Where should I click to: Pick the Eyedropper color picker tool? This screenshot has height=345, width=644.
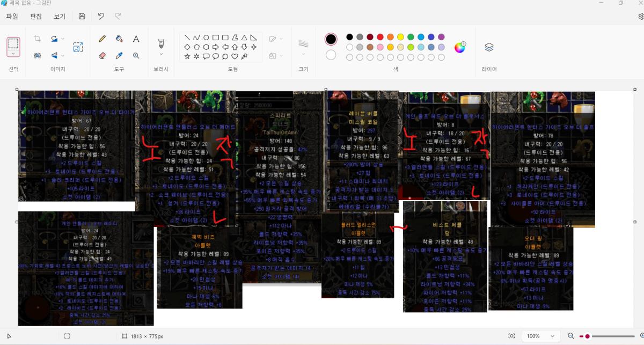coord(119,55)
